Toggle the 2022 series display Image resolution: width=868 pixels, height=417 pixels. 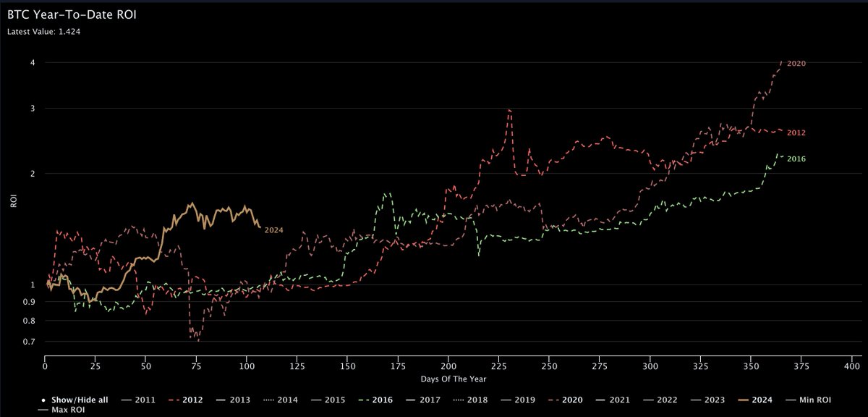tap(663, 399)
